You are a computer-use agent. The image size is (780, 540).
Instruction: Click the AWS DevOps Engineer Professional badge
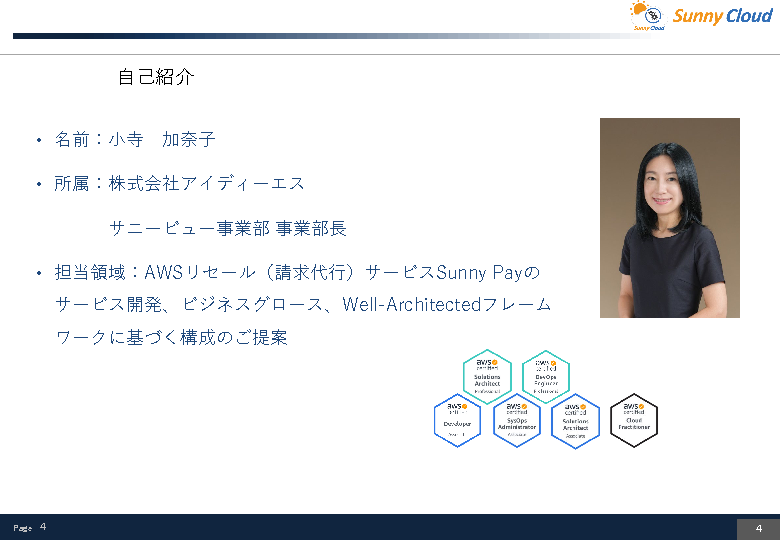546,376
